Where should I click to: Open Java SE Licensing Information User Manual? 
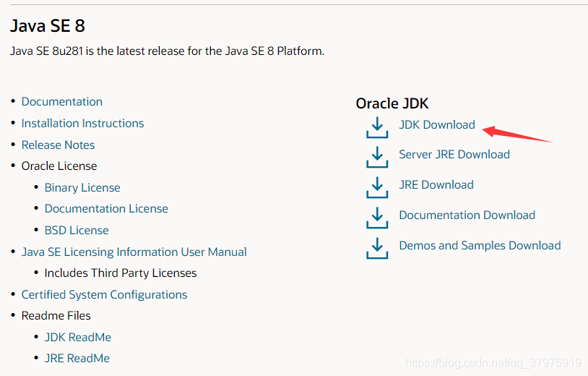[x=134, y=252]
